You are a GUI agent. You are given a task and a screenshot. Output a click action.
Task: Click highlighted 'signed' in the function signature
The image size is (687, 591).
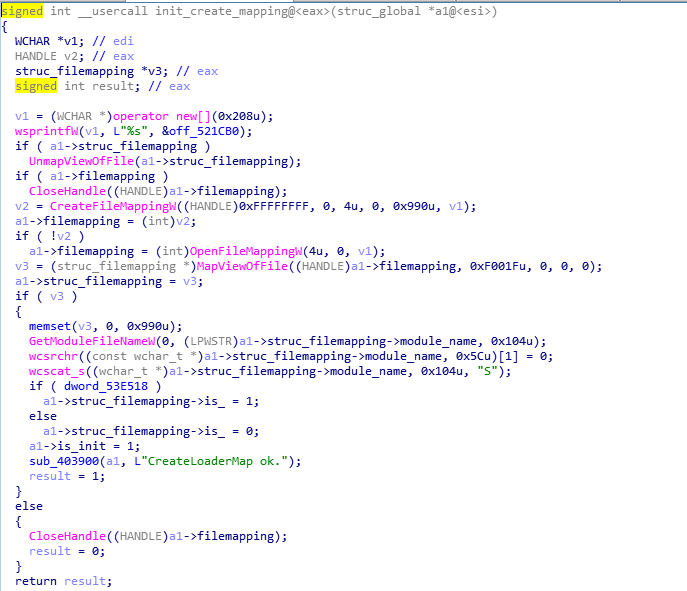(22, 11)
